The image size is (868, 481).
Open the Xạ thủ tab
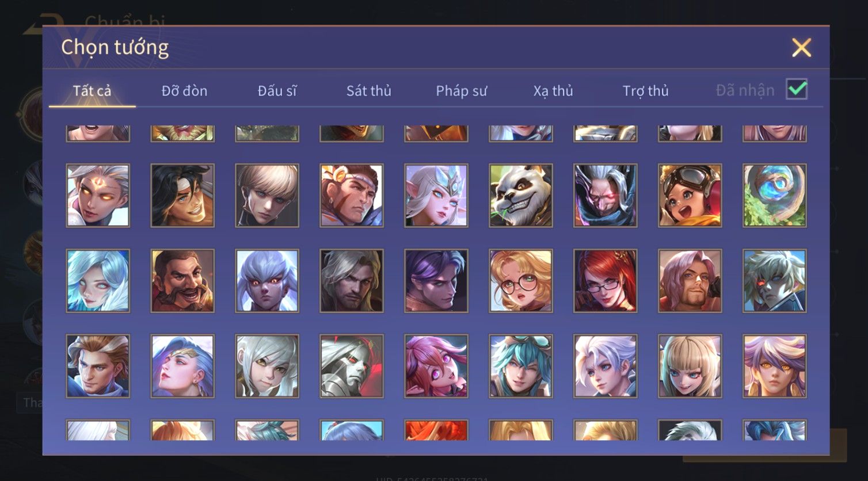click(x=553, y=91)
